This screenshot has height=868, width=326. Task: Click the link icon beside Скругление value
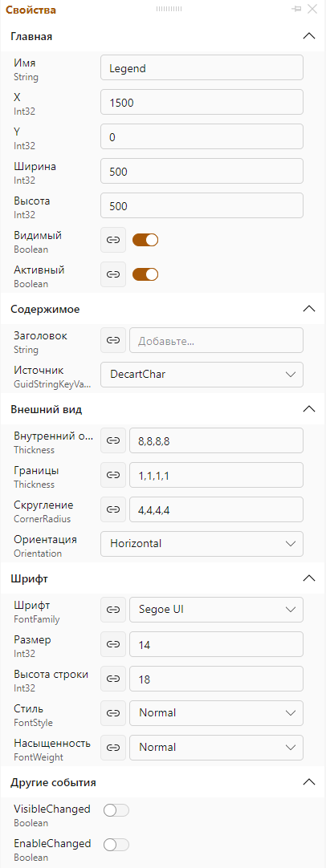pyautogui.click(x=113, y=509)
